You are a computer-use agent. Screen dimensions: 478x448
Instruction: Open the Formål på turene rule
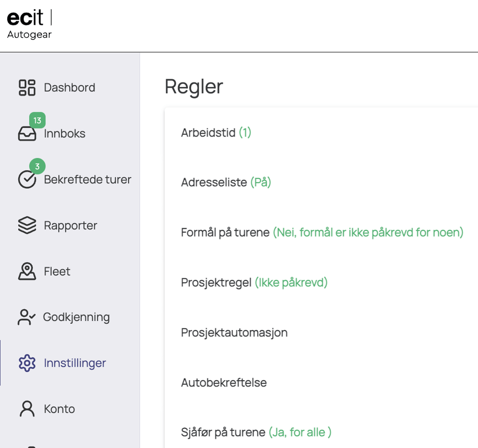322,233
